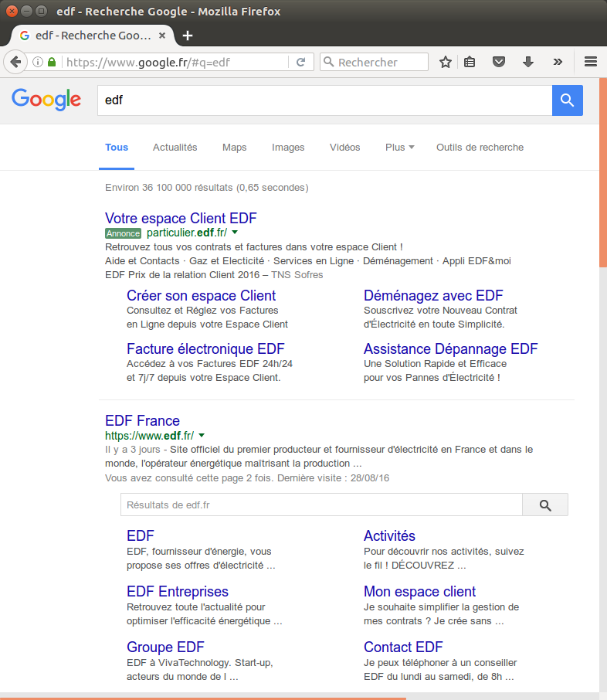
Task: Click 'Services en Ligne' ad sublink
Action: click(314, 260)
